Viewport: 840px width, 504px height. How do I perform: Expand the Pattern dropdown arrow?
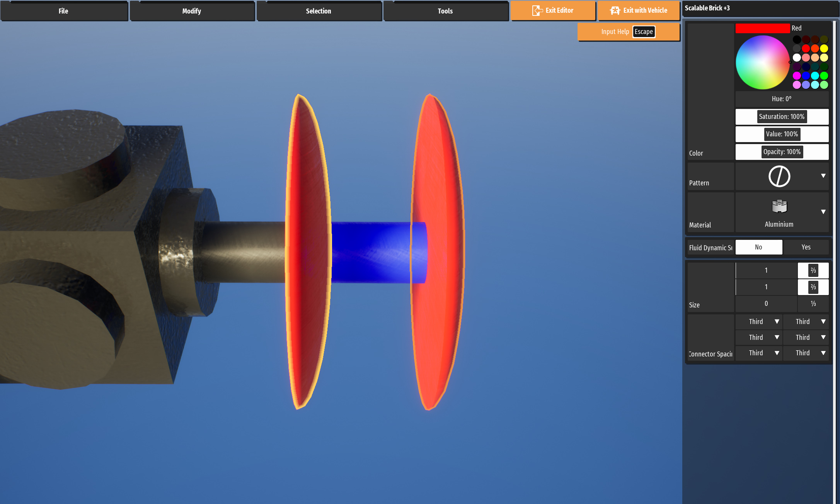(x=823, y=176)
